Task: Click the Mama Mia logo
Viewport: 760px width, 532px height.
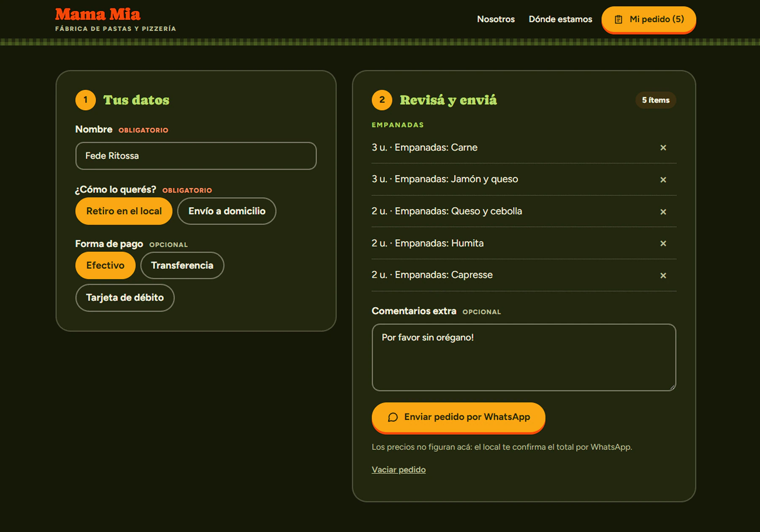Action: [98, 14]
